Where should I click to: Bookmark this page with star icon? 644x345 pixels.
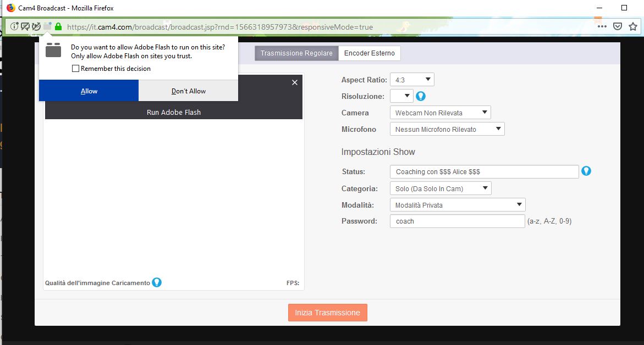[x=633, y=26]
